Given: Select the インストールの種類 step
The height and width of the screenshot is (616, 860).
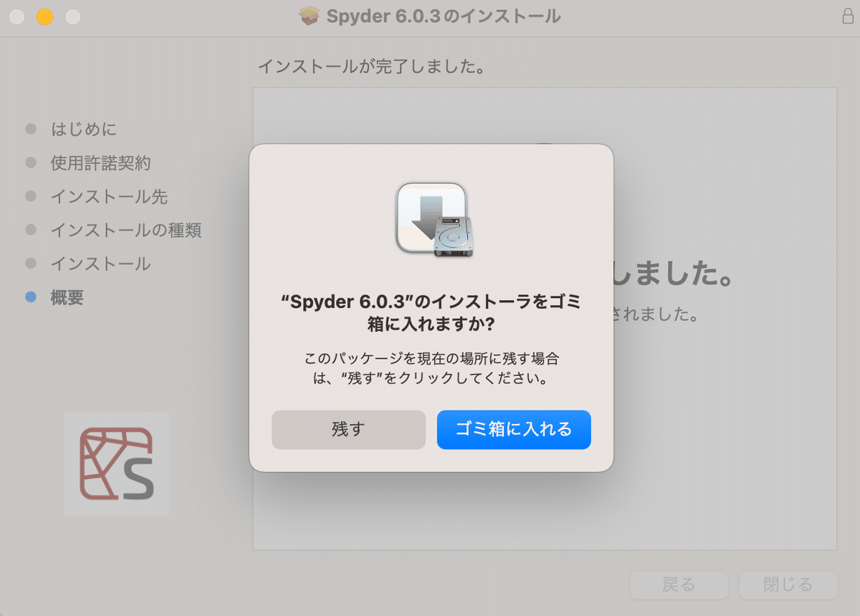Looking at the screenshot, I should 126,230.
